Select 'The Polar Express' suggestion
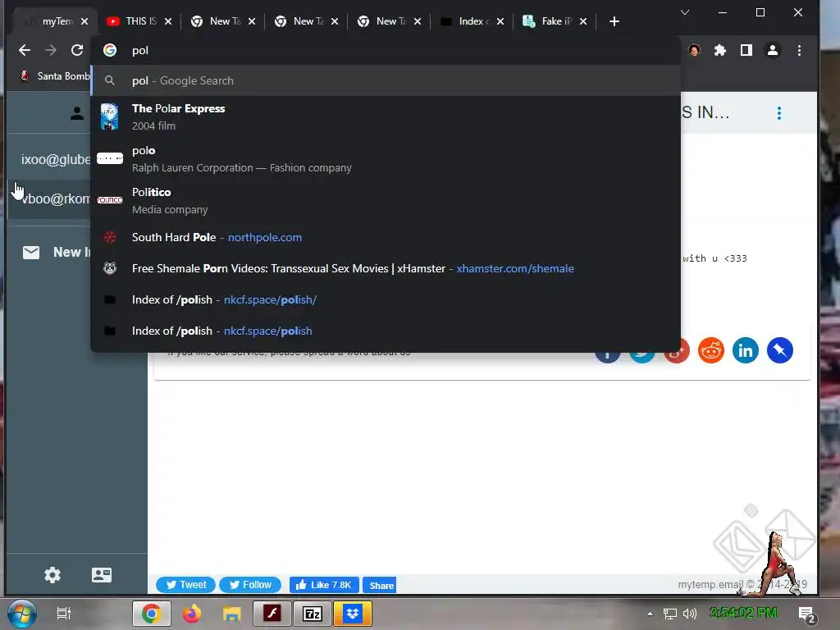The image size is (840, 630). 386,116
